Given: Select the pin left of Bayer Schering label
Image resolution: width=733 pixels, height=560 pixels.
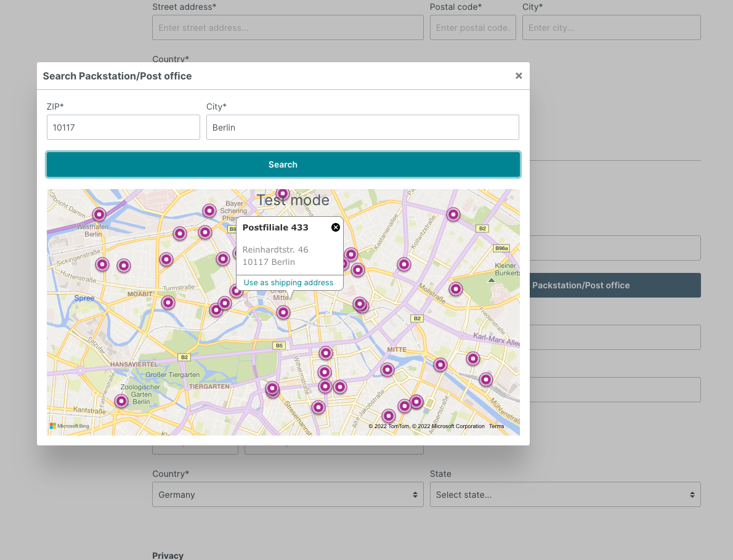Looking at the screenshot, I should tap(209, 211).
